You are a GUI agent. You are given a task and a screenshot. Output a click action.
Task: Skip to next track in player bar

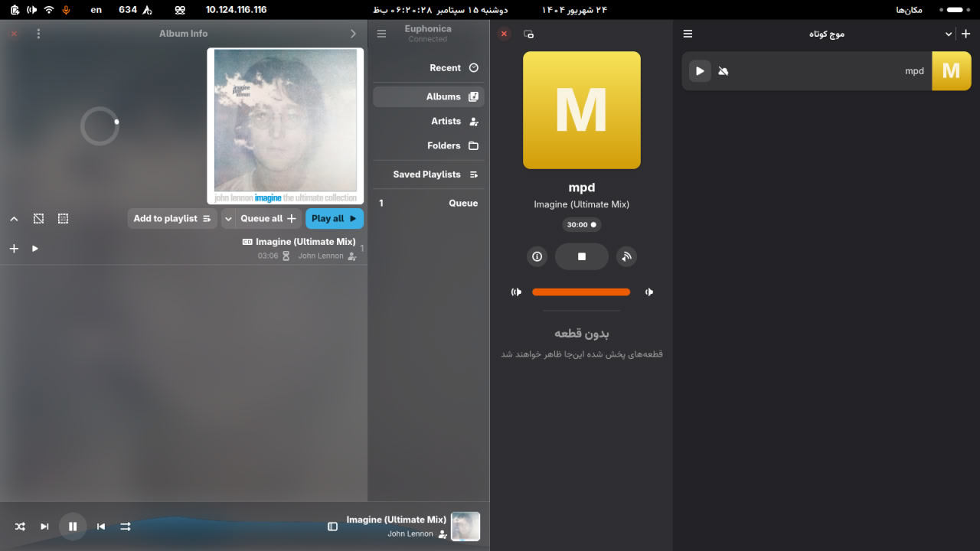tap(44, 527)
